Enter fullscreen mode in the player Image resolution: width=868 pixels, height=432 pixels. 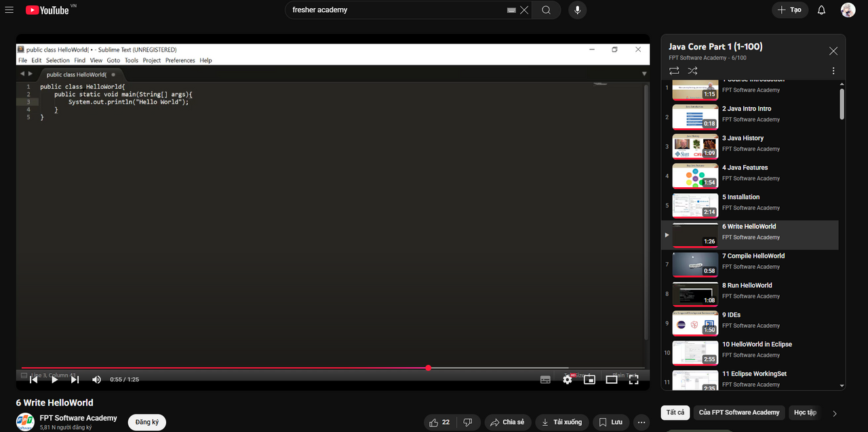633,380
